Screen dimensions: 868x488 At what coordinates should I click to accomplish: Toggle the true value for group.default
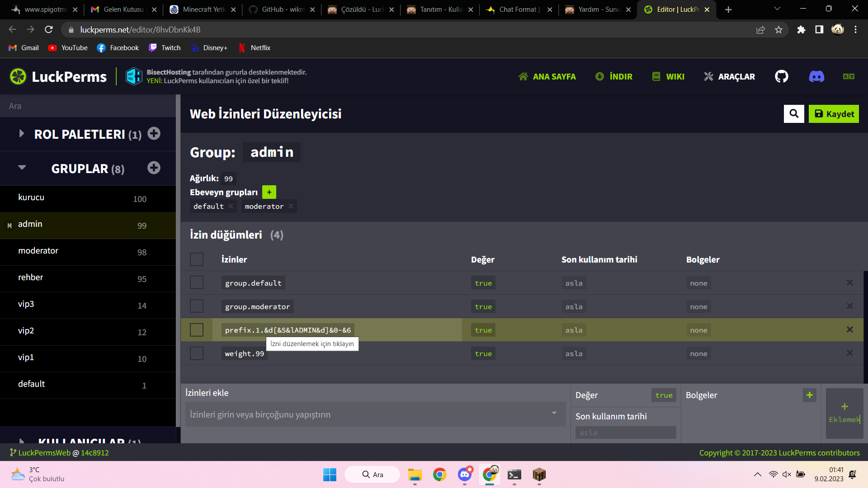[483, 283]
